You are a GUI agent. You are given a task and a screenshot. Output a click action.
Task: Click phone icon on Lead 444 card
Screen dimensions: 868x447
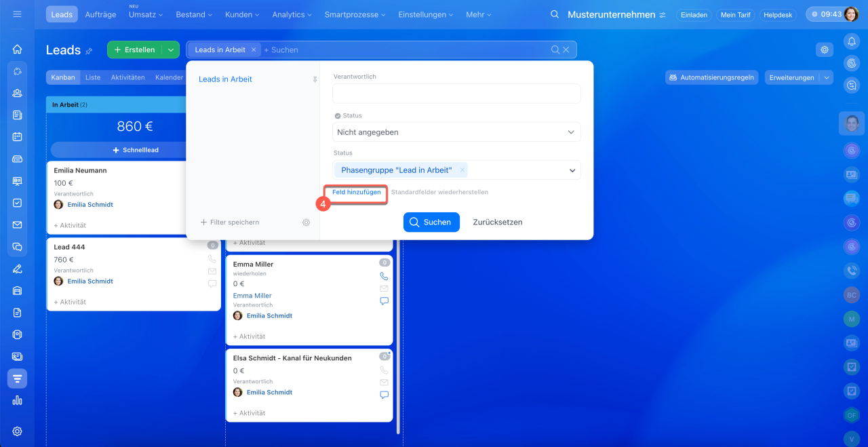tap(212, 259)
